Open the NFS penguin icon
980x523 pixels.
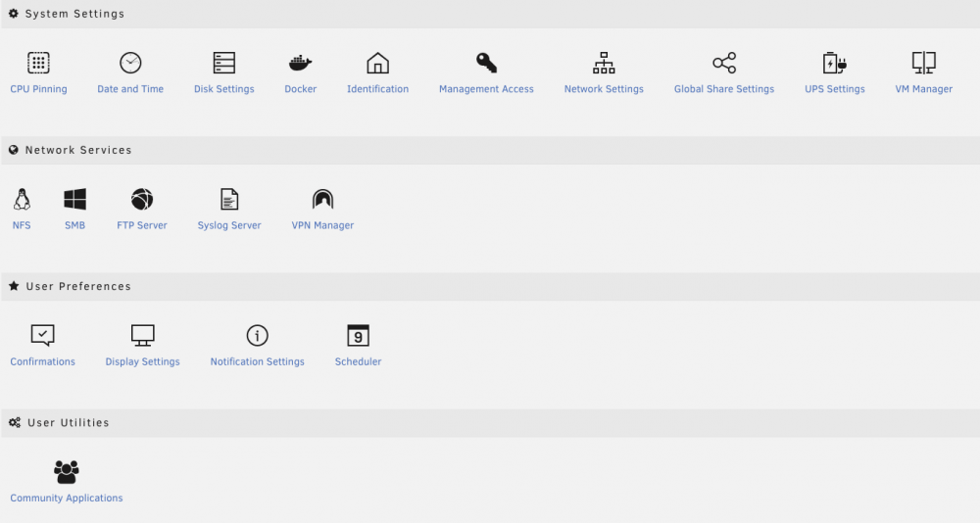(22, 200)
